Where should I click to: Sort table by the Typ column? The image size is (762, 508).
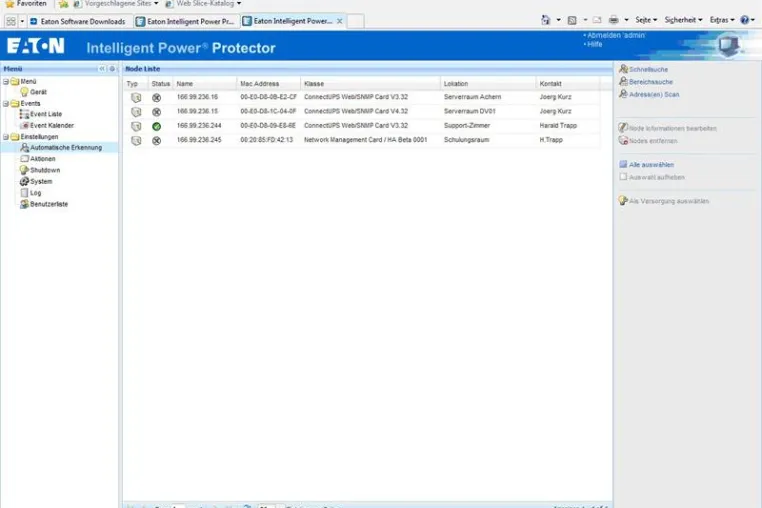(x=136, y=84)
